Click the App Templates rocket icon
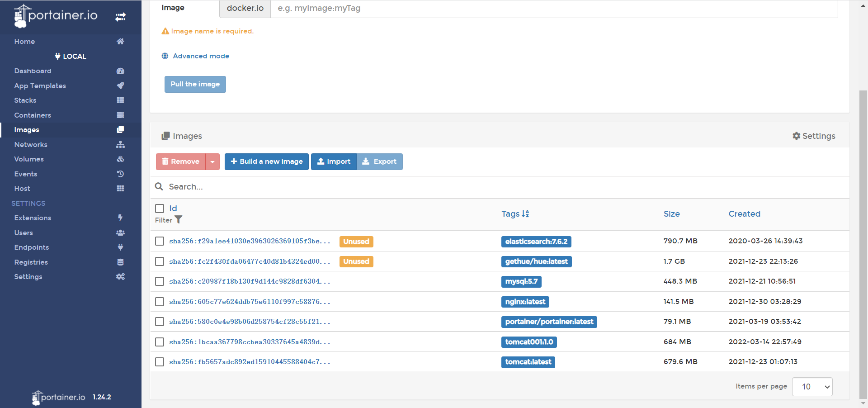Screen dimensions: 868x408 [120, 85]
